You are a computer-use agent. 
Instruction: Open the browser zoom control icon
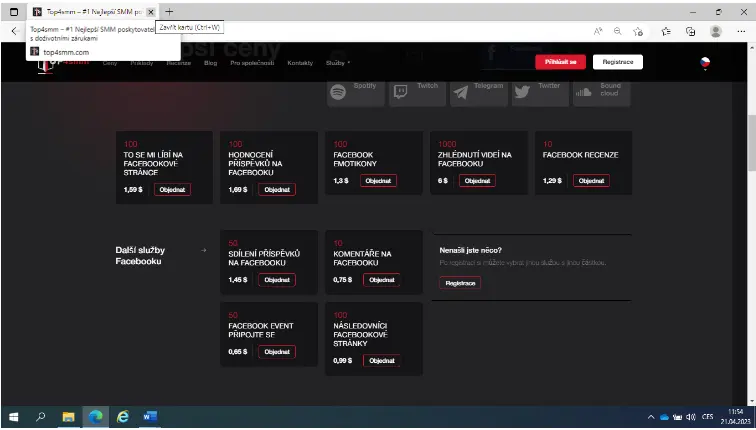618,31
